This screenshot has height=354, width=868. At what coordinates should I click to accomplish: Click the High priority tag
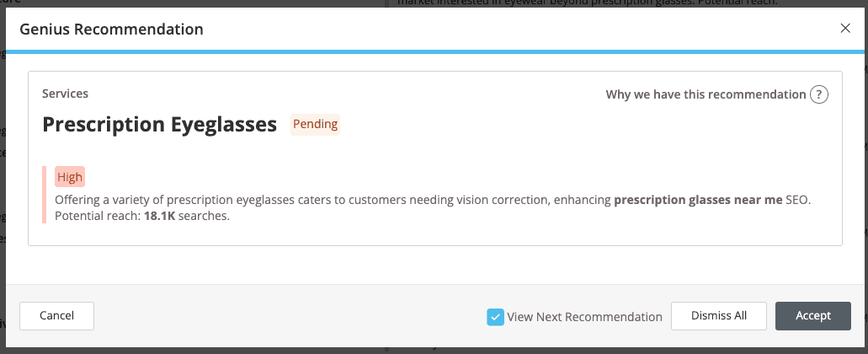(70, 177)
